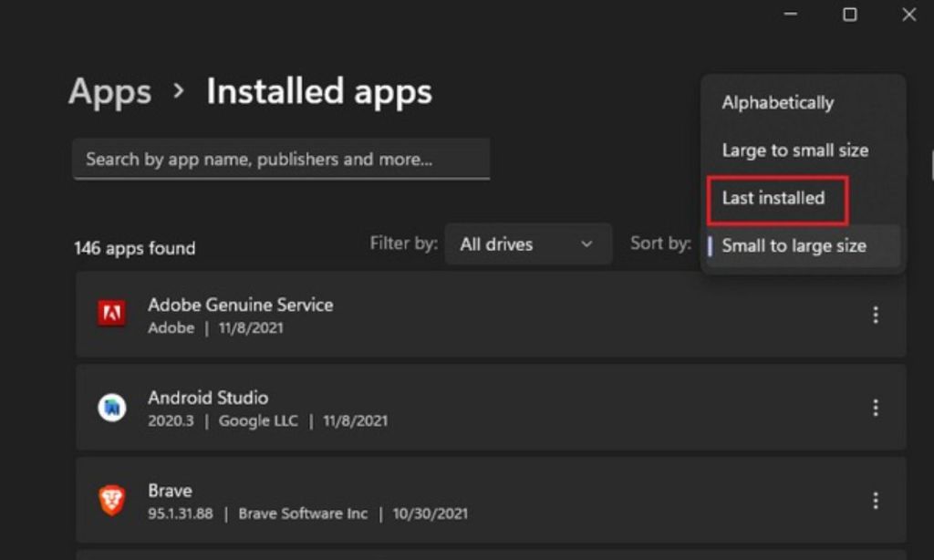Viewport: 934px width, 560px height.
Task: Click the Sort by label
Action: (x=660, y=244)
